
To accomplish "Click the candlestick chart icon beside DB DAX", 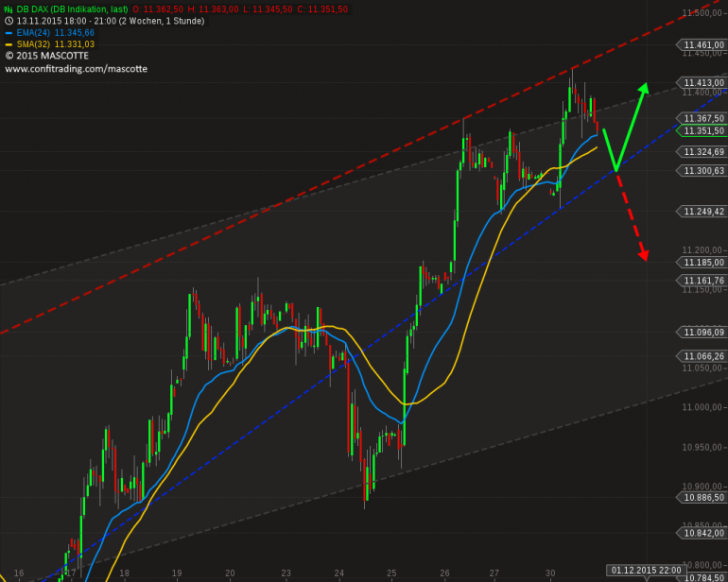I will click(9, 9).
